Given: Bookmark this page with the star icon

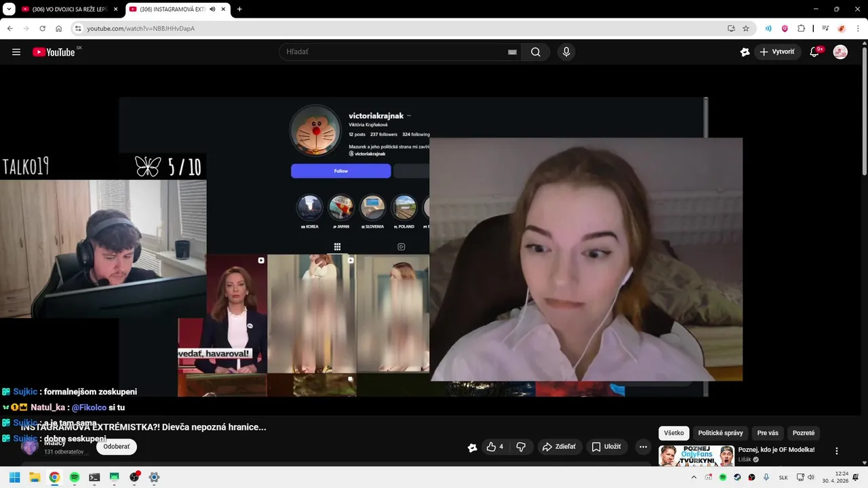Looking at the screenshot, I should point(746,28).
